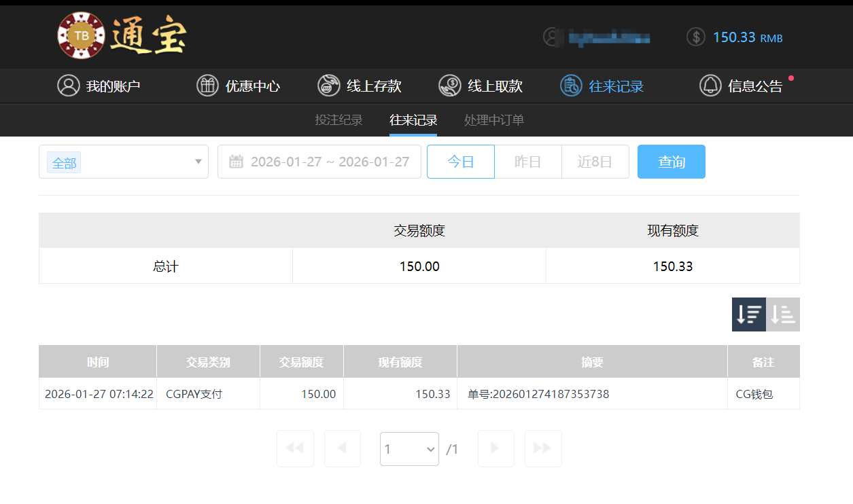Screen dimensions: 853x504
Task: Click the last page pagination arrow
Action: (x=542, y=448)
